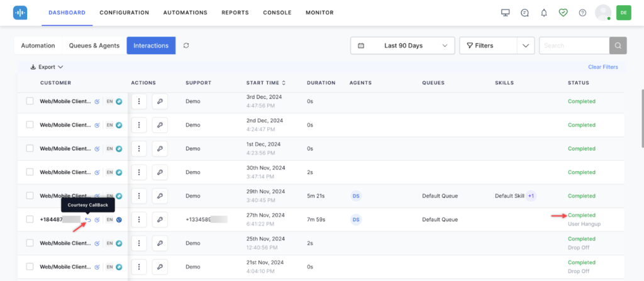Open the help question mark icon
644x281 pixels.
coord(582,13)
